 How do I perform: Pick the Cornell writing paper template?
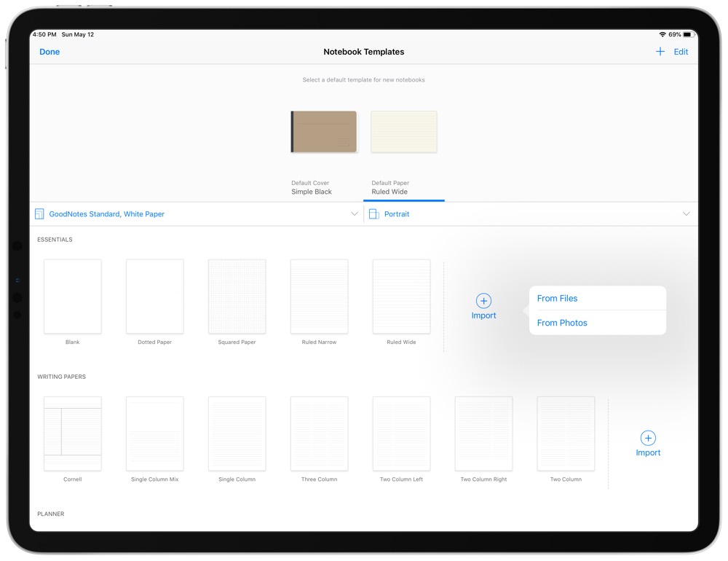[x=72, y=433]
